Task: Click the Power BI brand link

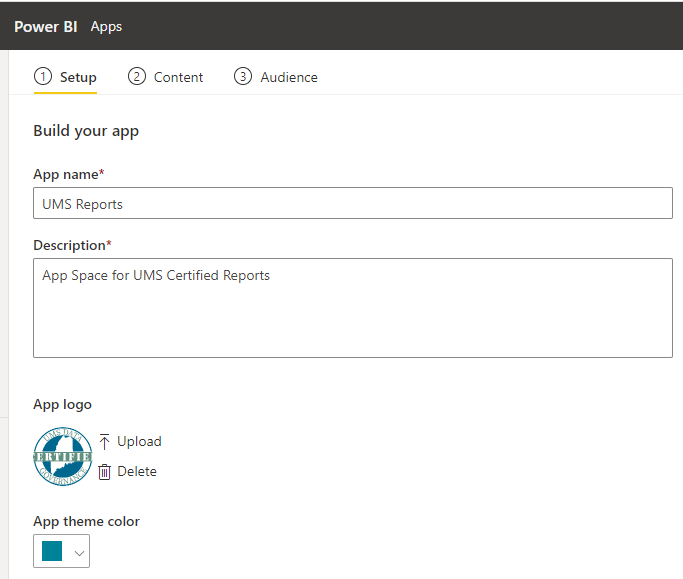Action: tap(46, 27)
